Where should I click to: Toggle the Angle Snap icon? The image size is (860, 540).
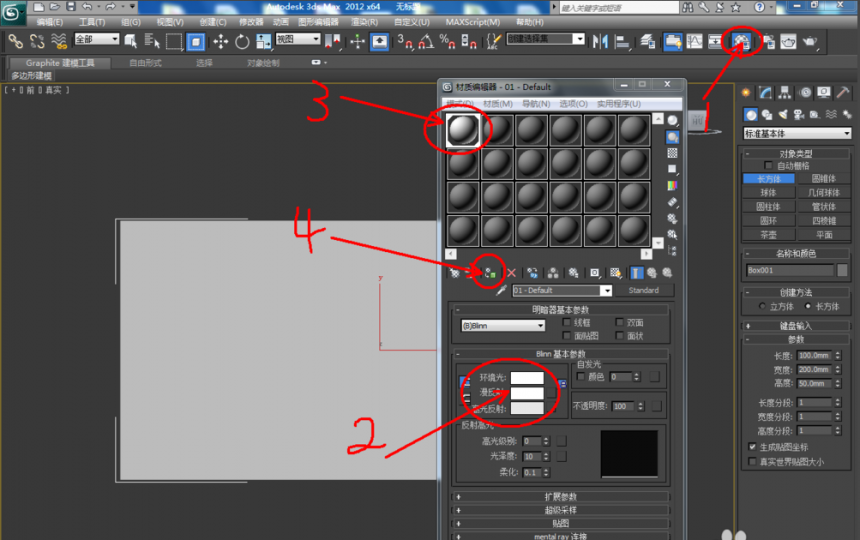pos(426,42)
